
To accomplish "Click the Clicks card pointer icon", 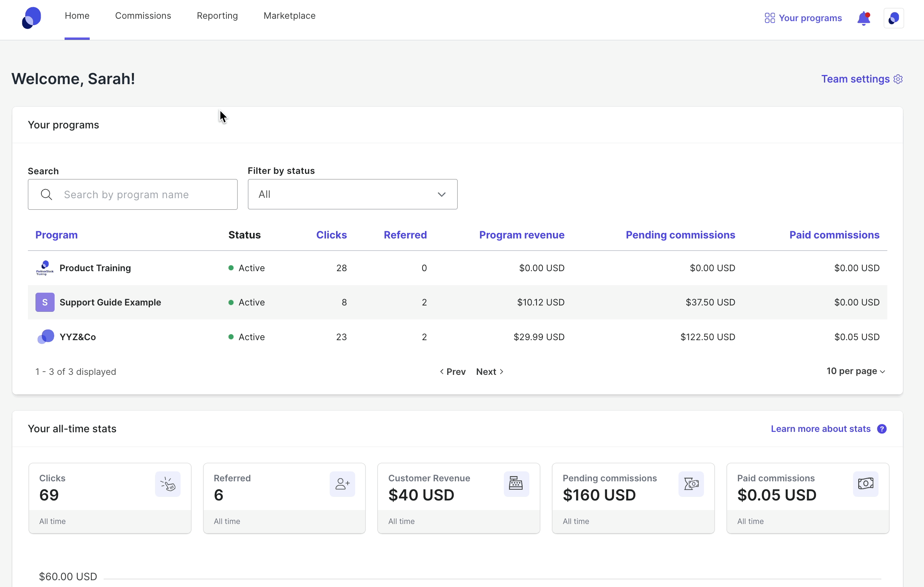I will pos(168,484).
